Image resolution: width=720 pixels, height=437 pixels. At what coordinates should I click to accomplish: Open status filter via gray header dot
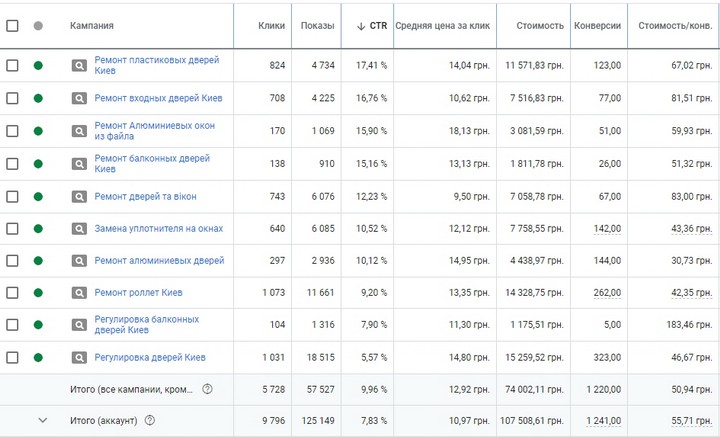[38, 26]
